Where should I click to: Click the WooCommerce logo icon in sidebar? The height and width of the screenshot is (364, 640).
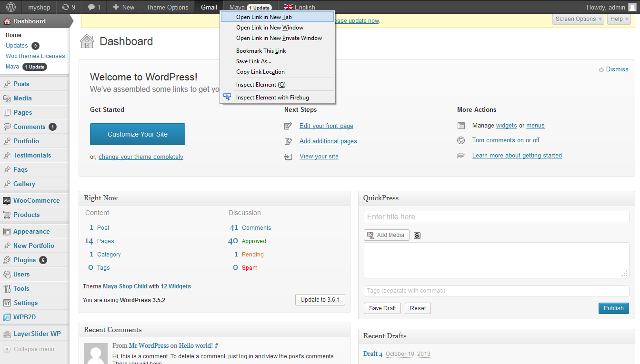point(7,200)
